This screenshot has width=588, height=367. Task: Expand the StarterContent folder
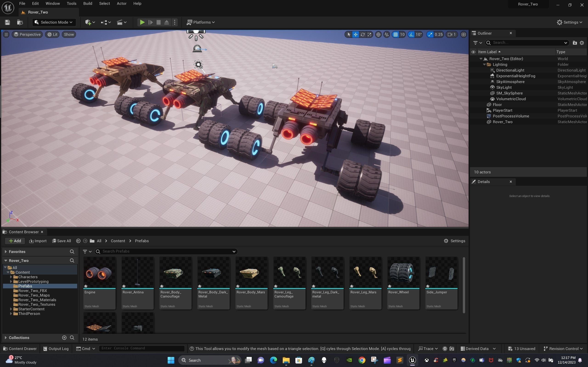tap(11, 309)
